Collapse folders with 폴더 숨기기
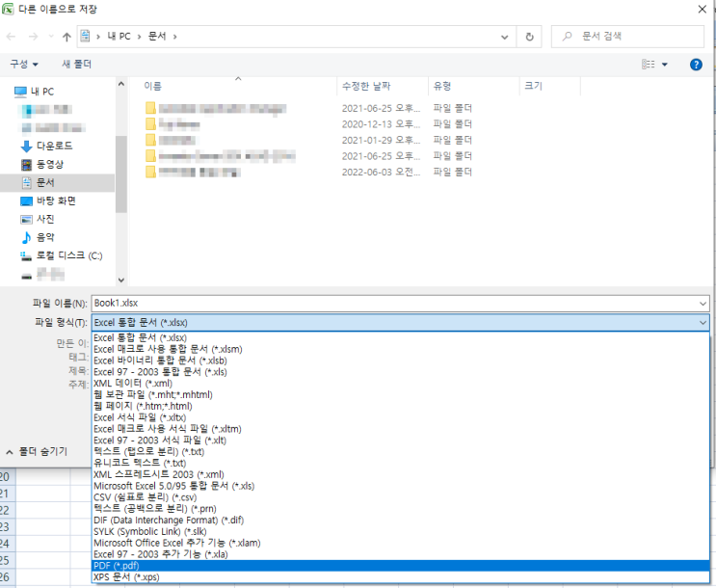The height and width of the screenshot is (588, 716). pyautogui.click(x=37, y=452)
